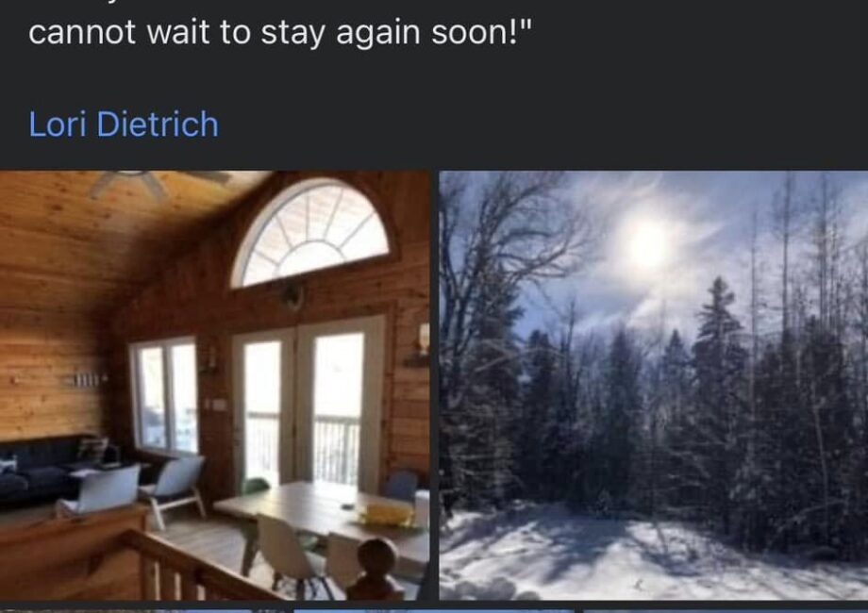Open the partially visible bottom-left photo

tap(142, 611)
